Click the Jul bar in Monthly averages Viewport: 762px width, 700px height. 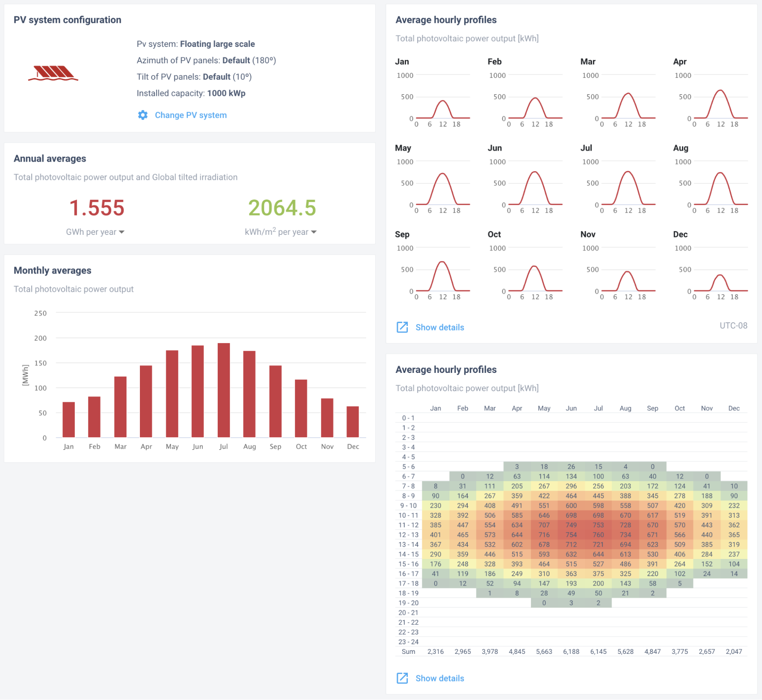point(224,390)
